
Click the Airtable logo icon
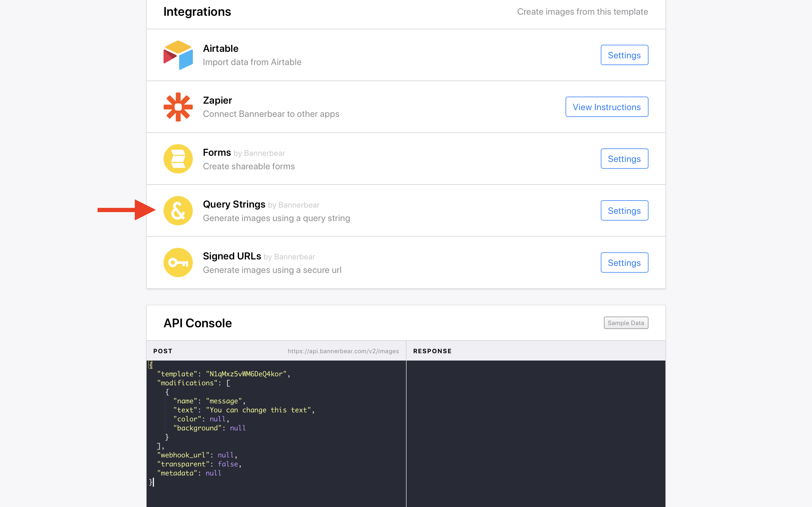coord(178,55)
